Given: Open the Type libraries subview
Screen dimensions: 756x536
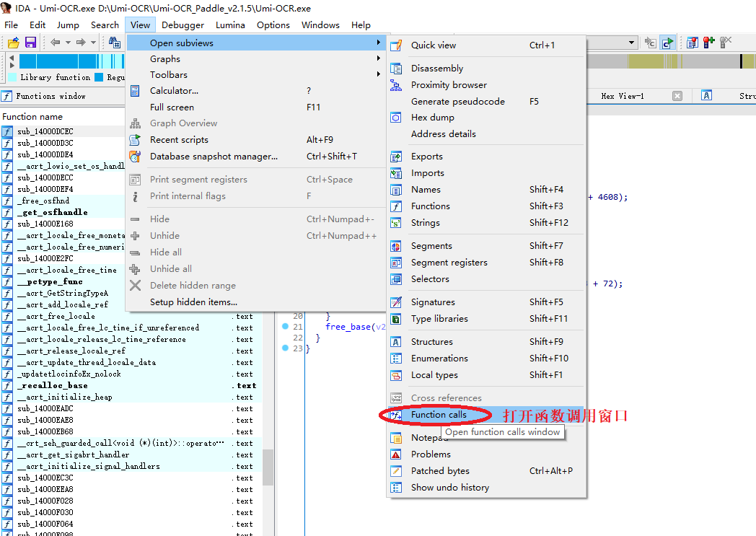Looking at the screenshot, I should pos(487,319).
